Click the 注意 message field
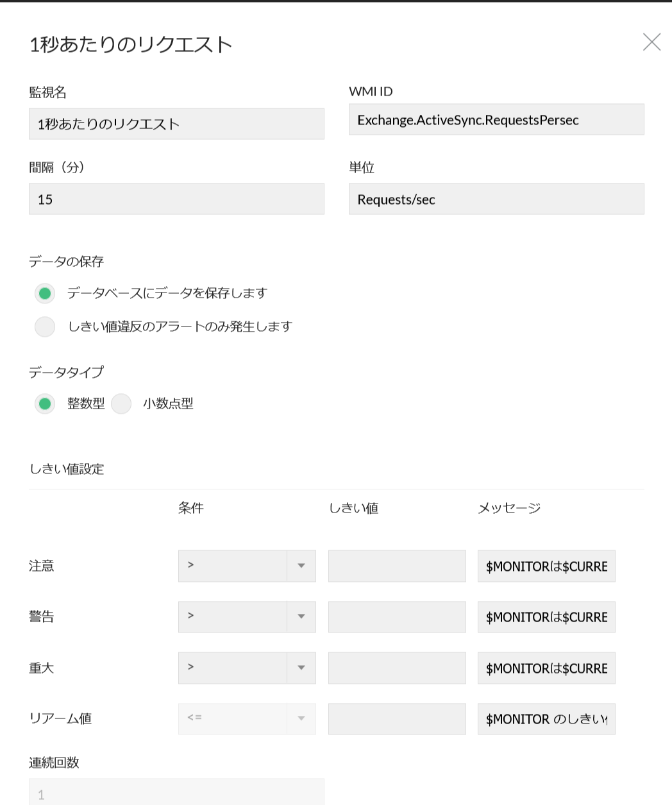The image size is (672, 805). coord(546,566)
